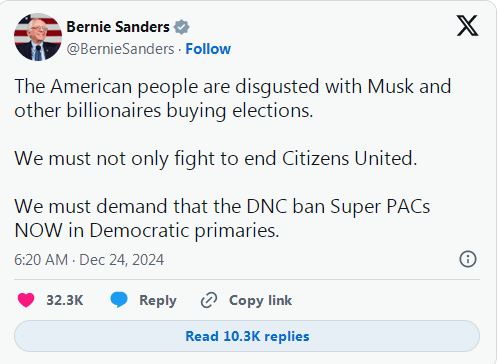Open the X logo link
The width and height of the screenshot is (499, 364).
467,25
